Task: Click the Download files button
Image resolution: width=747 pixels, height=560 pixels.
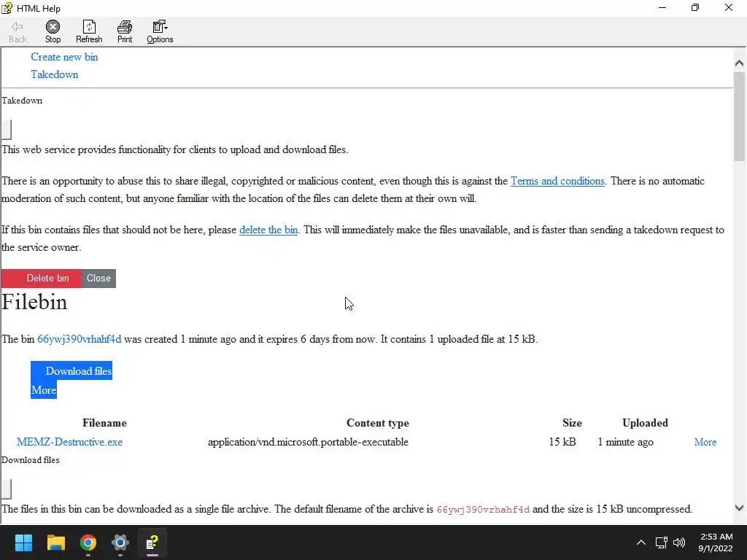Action: 71,371
